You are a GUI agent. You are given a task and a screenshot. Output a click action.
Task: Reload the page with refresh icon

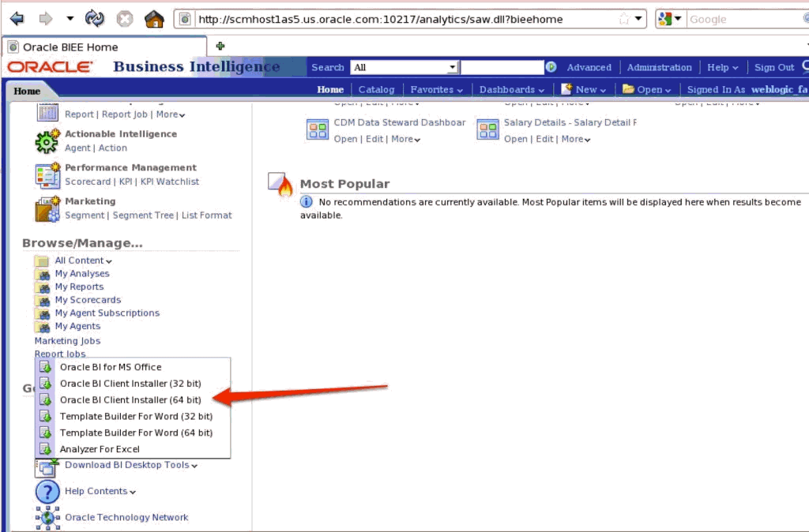click(95, 19)
